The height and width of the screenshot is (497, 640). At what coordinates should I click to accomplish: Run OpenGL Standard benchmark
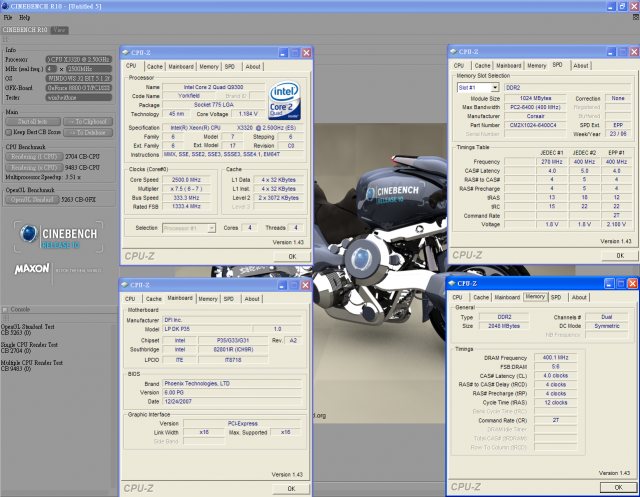click(x=32, y=200)
